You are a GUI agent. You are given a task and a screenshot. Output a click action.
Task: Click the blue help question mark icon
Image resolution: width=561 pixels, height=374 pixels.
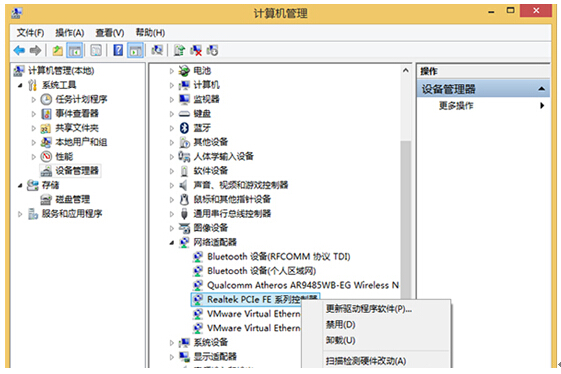pos(118,50)
